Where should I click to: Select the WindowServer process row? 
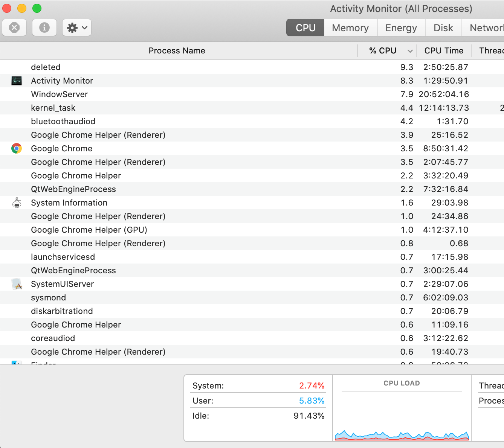pos(252,94)
